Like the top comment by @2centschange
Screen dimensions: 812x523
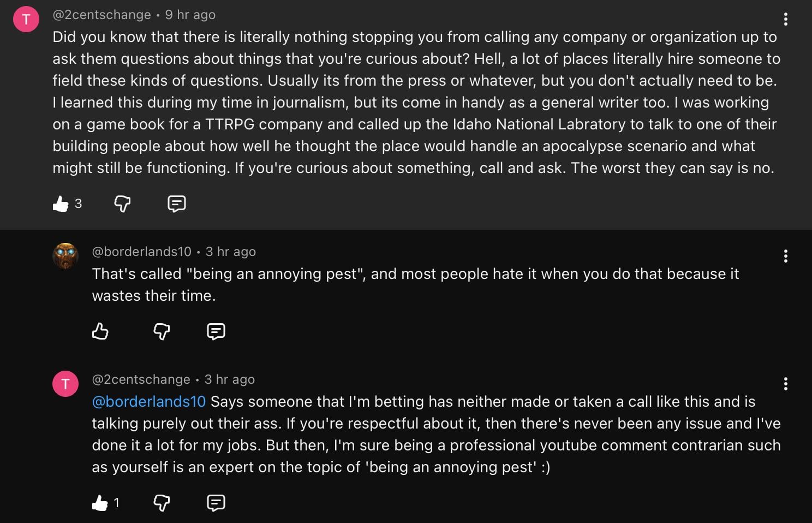click(61, 204)
